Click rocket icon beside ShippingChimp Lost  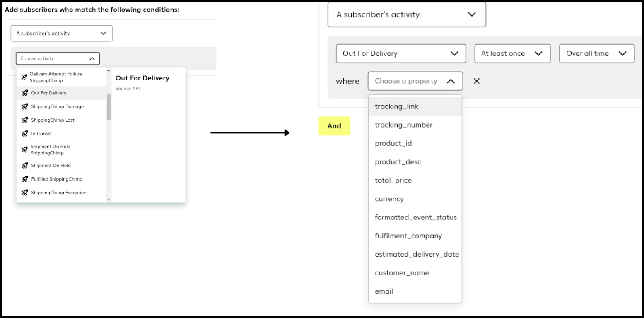pos(24,120)
